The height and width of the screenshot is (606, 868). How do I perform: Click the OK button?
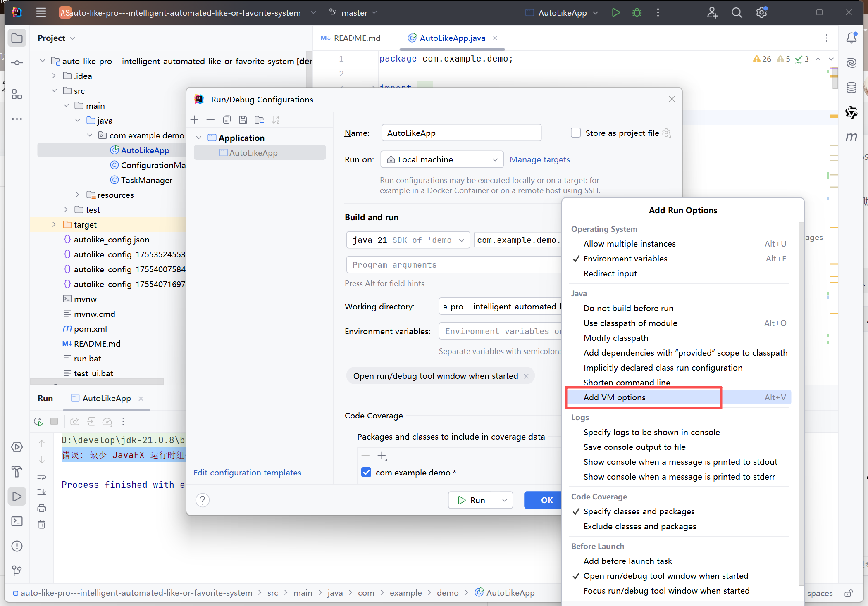tap(546, 500)
